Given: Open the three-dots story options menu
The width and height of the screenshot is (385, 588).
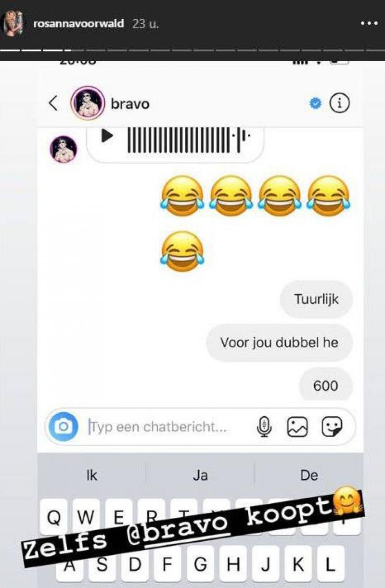Looking at the screenshot, I should point(370,23).
